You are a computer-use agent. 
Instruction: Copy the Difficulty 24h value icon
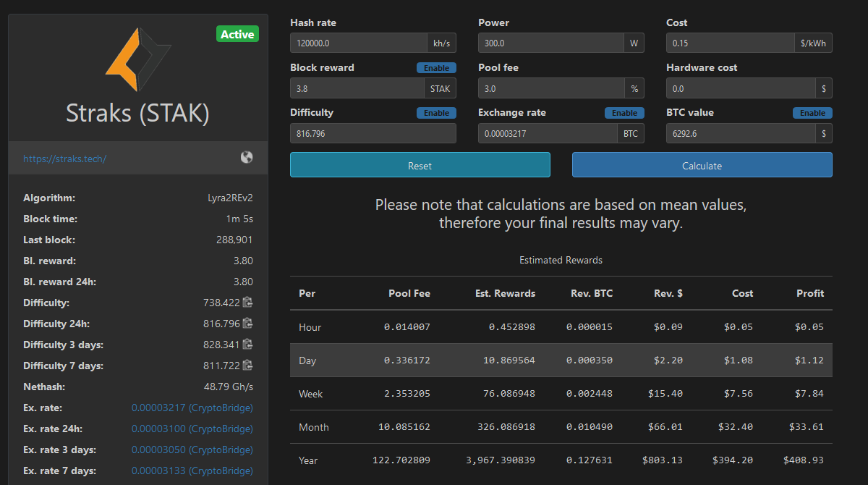[x=247, y=324]
